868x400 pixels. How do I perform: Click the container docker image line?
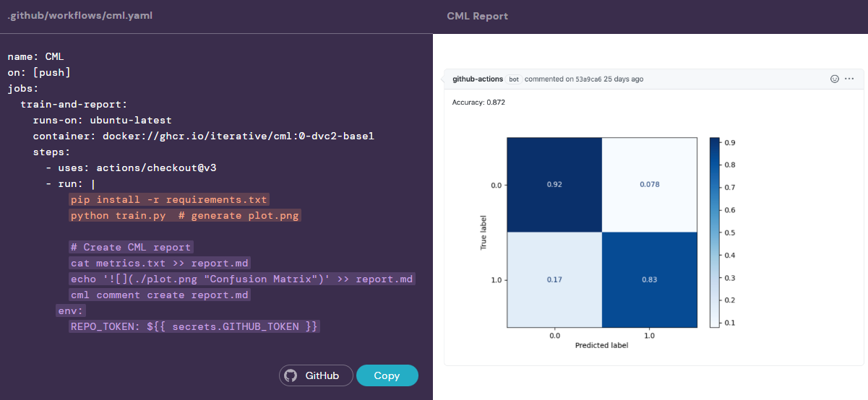tap(203, 136)
